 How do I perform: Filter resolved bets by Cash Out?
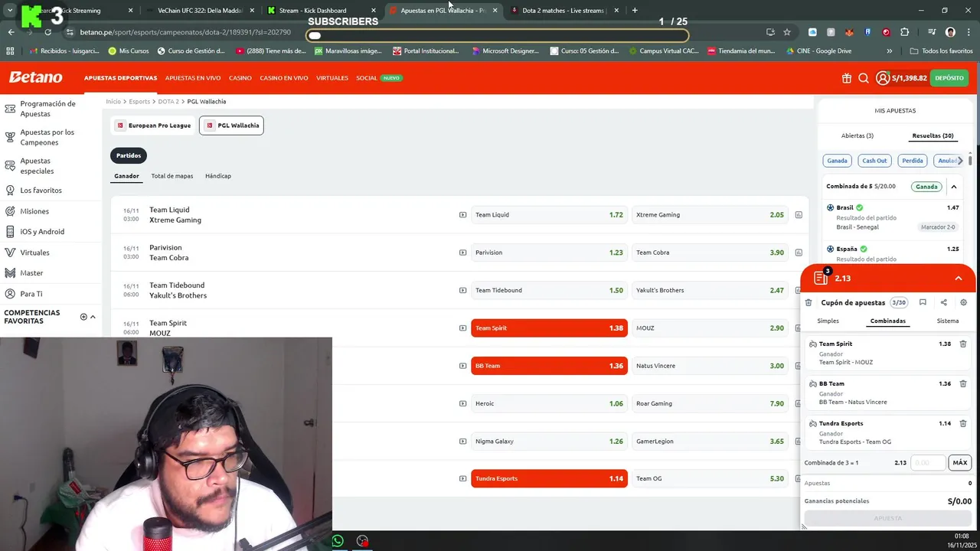tap(874, 161)
